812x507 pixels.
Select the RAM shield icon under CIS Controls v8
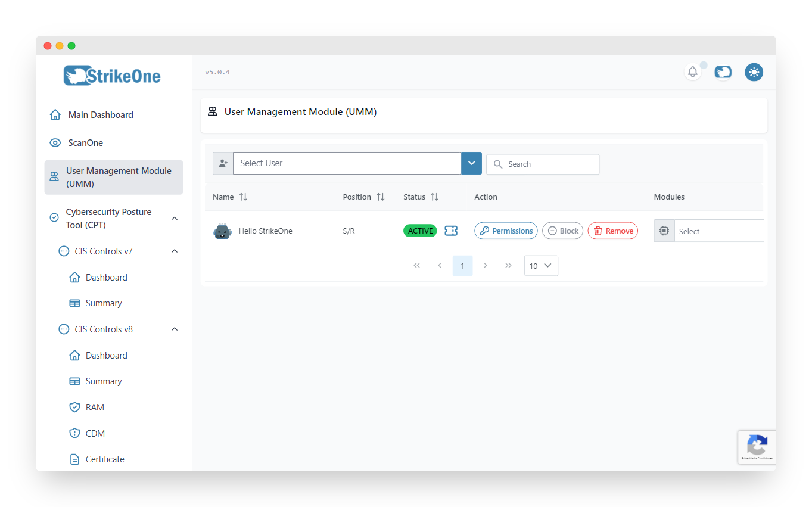[x=76, y=407]
